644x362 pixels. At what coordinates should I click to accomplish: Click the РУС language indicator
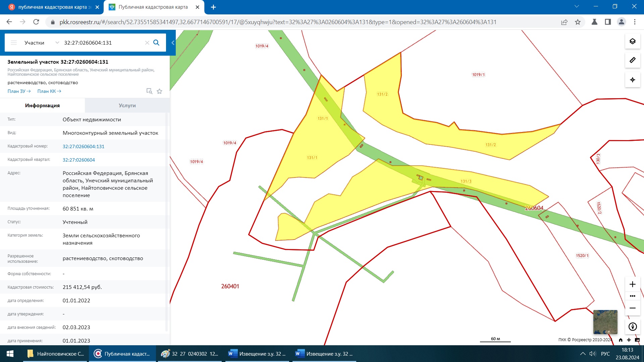605,354
